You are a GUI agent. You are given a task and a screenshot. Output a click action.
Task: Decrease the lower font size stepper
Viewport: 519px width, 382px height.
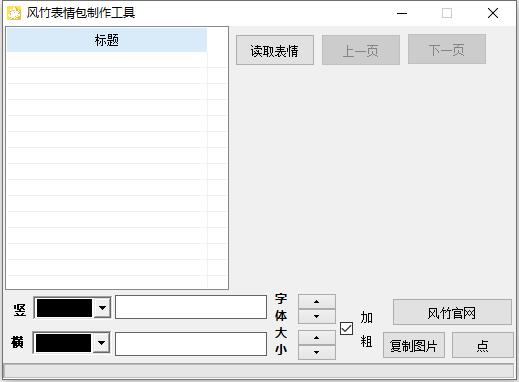click(x=317, y=352)
